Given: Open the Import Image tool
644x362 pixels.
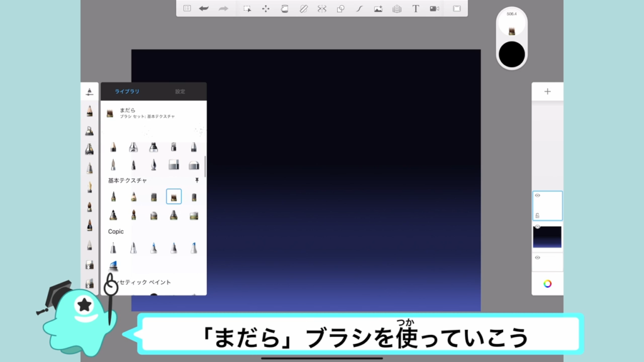Looking at the screenshot, I should click(x=378, y=9).
